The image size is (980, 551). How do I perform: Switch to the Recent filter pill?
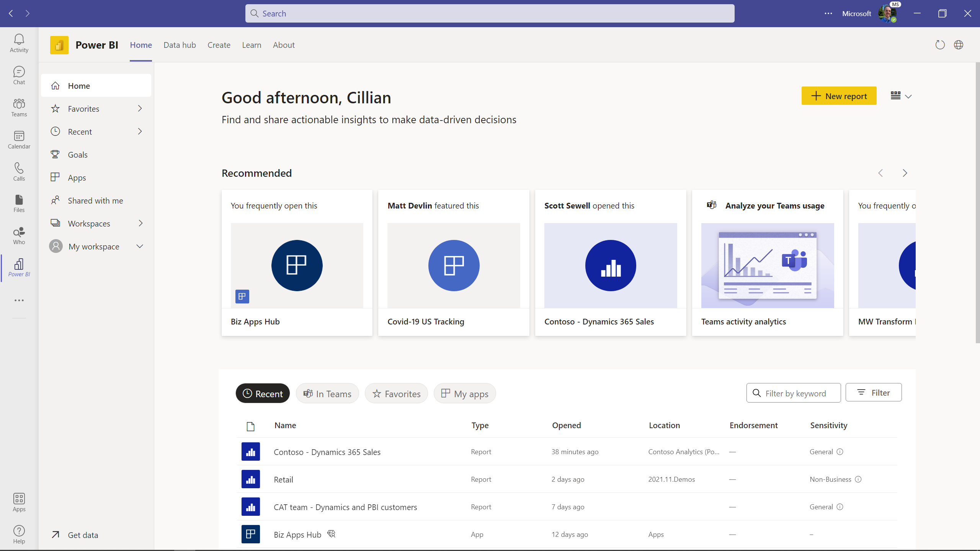[x=263, y=393]
